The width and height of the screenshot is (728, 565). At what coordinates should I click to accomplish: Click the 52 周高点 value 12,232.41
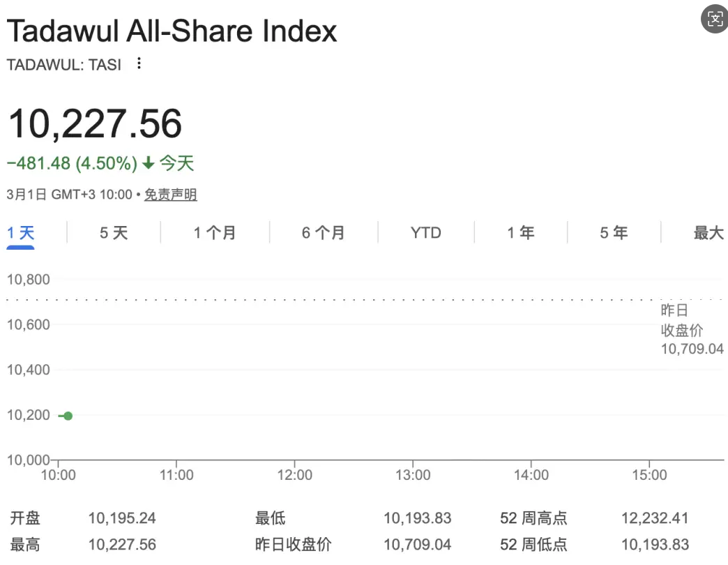tap(654, 518)
